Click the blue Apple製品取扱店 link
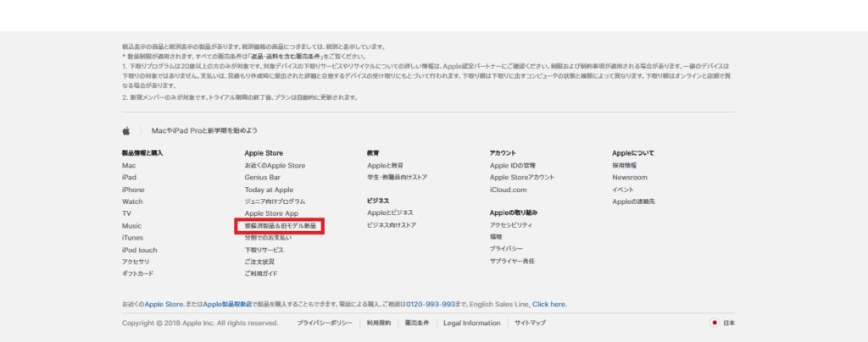This screenshot has width=868, height=342. (227, 304)
